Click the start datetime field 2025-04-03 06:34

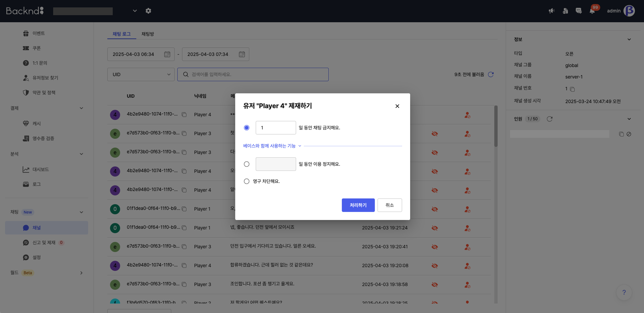pos(141,54)
